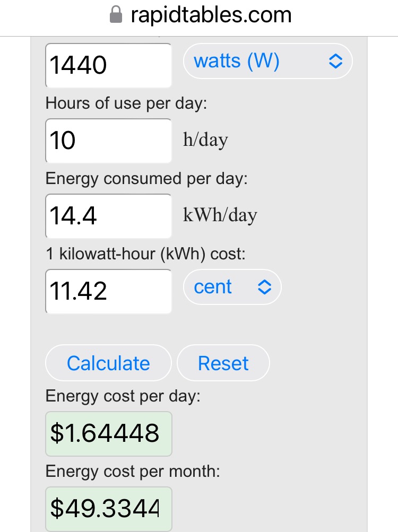Tap the padlock icon in address bar
Viewport: 398px width, 532px height.
point(116,15)
